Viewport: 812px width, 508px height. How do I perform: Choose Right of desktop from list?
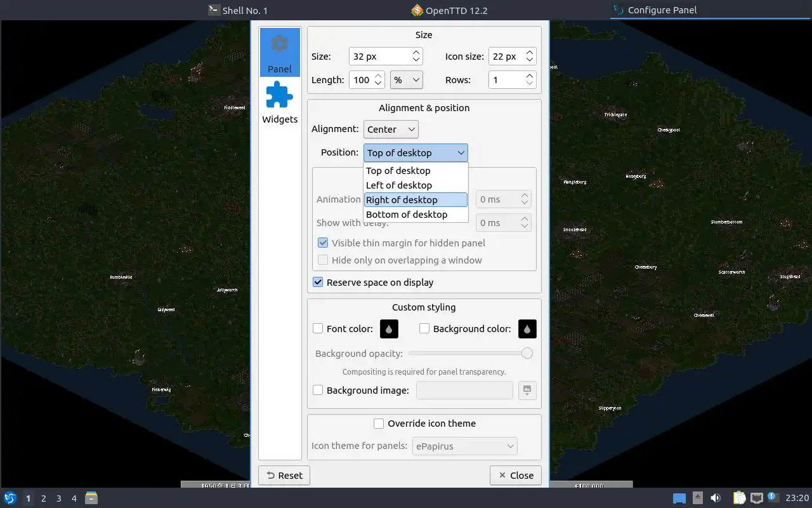[x=416, y=199]
